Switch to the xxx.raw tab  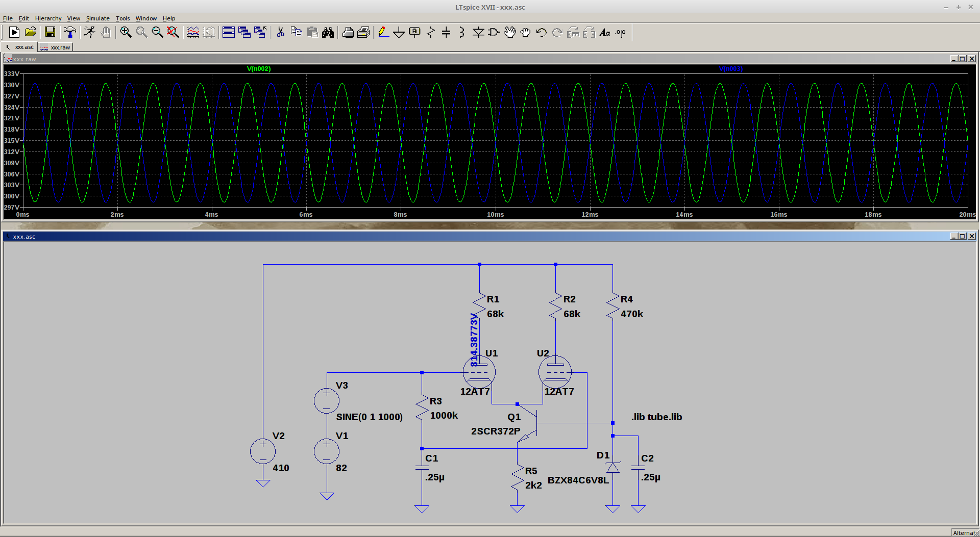(x=56, y=47)
